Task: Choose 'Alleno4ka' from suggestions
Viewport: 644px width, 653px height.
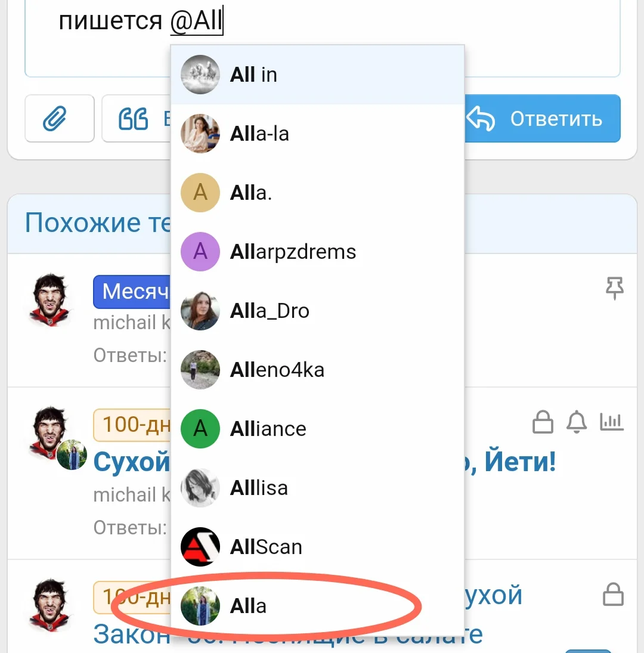Action: pos(318,370)
